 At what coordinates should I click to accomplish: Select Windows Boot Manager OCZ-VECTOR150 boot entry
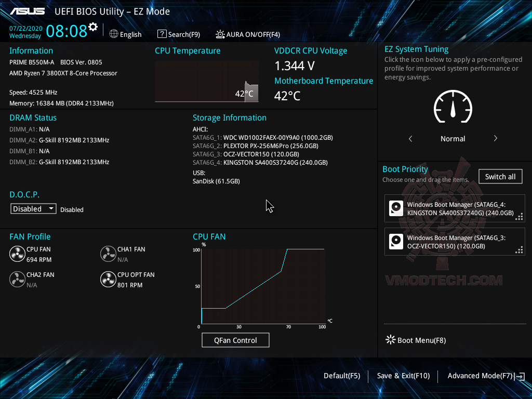(455, 242)
